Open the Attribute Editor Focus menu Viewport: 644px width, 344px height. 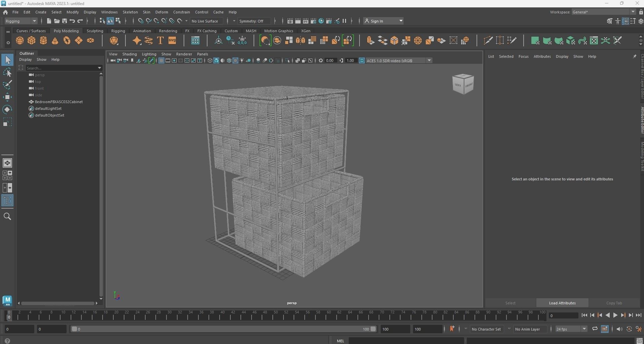click(x=523, y=56)
